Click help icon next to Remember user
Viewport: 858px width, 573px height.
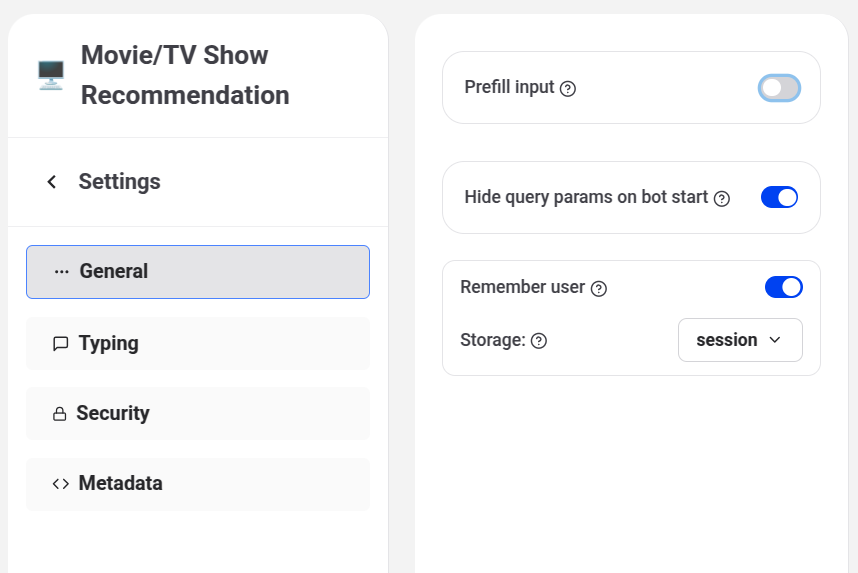599,289
